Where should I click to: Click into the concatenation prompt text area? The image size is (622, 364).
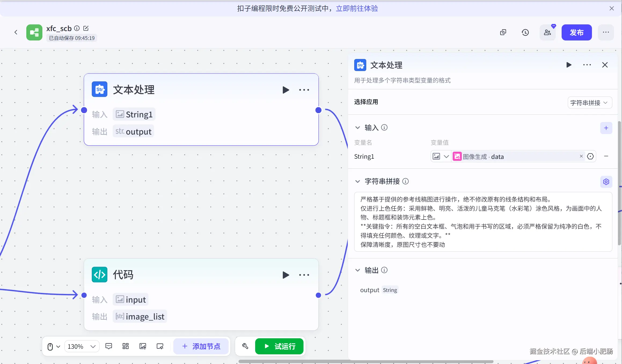[x=483, y=222]
